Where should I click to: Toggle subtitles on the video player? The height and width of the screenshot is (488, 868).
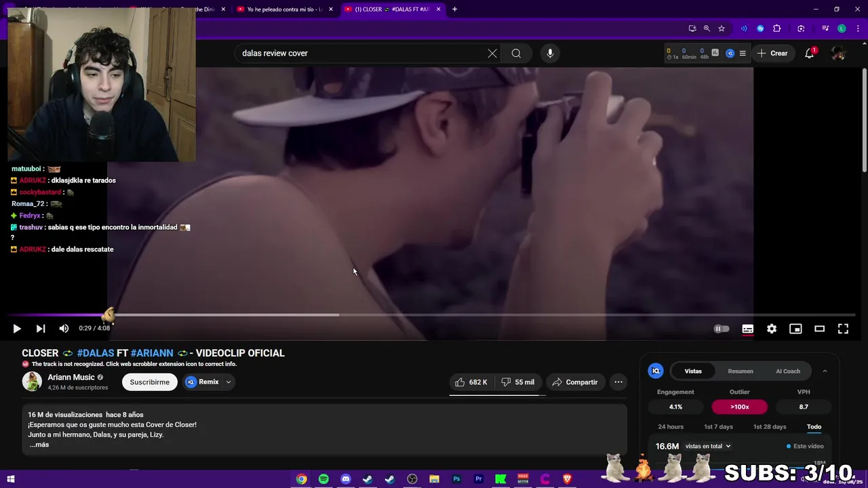click(x=747, y=329)
